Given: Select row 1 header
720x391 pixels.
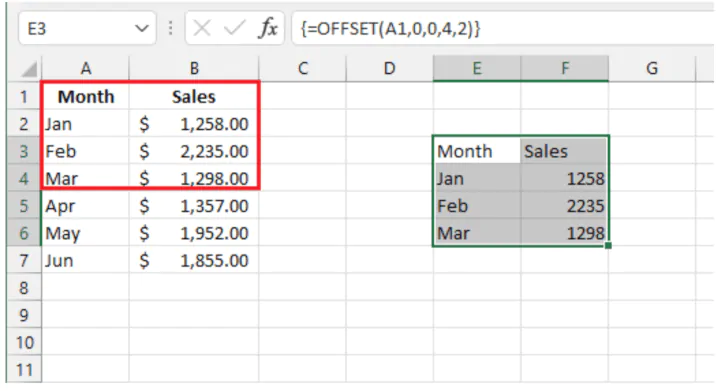Looking at the screenshot, I should pyautogui.click(x=24, y=96).
